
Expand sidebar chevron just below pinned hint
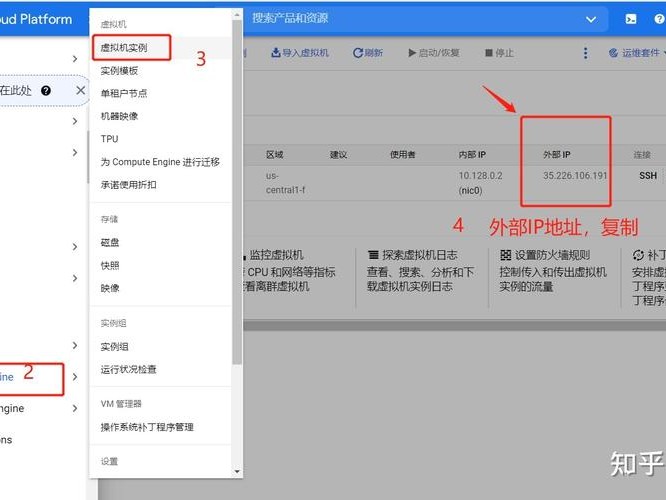click(75, 121)
